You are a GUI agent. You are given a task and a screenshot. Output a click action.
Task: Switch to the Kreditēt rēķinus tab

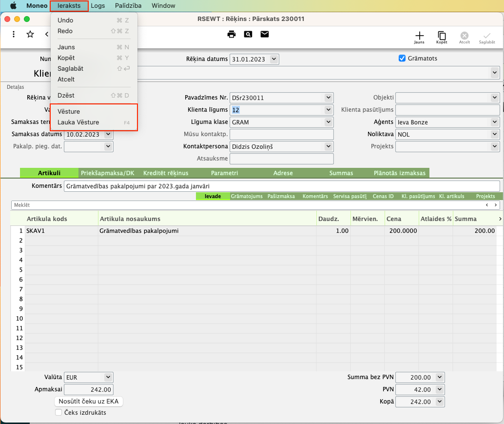pyautogui.click(x=166, y=173)
